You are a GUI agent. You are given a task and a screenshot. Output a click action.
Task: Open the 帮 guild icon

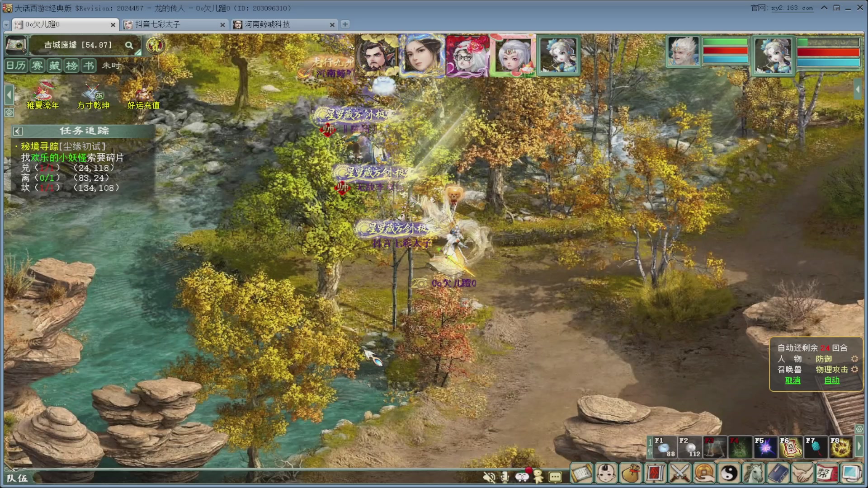826,474
